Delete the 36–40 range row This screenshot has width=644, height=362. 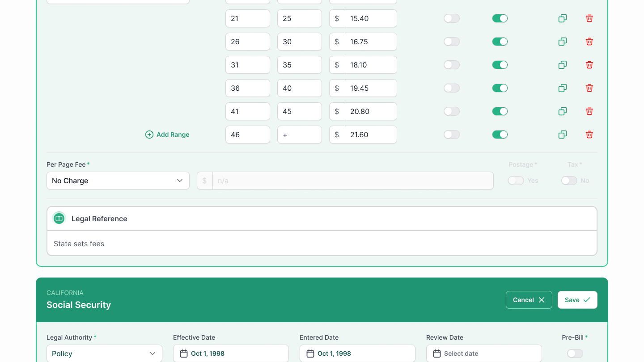[589, 88]
